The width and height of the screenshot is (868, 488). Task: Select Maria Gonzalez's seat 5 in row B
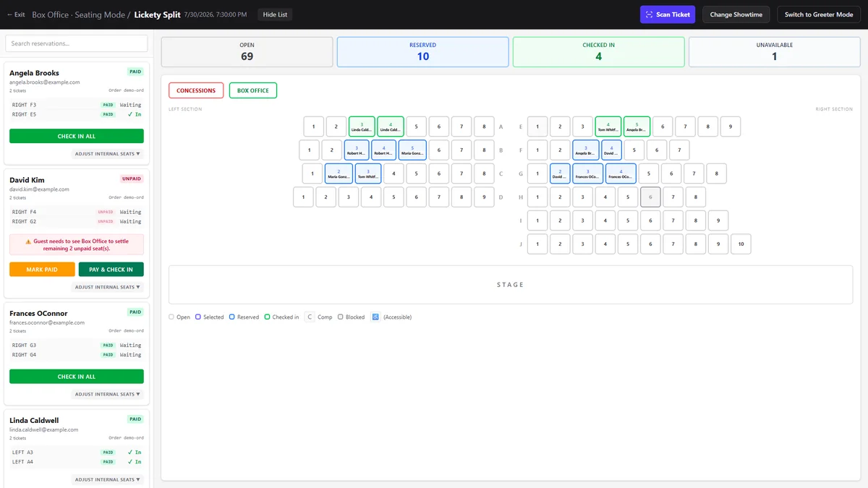[412, 150]
